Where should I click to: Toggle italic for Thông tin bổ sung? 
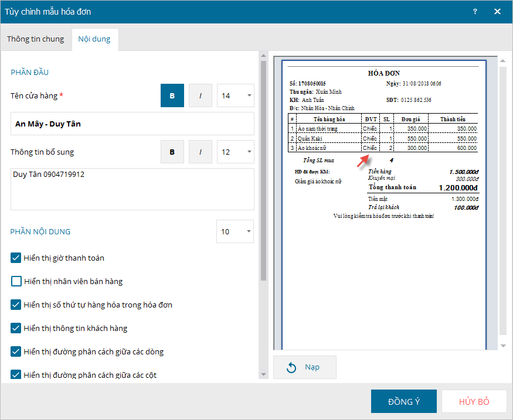tap(201, 152)
